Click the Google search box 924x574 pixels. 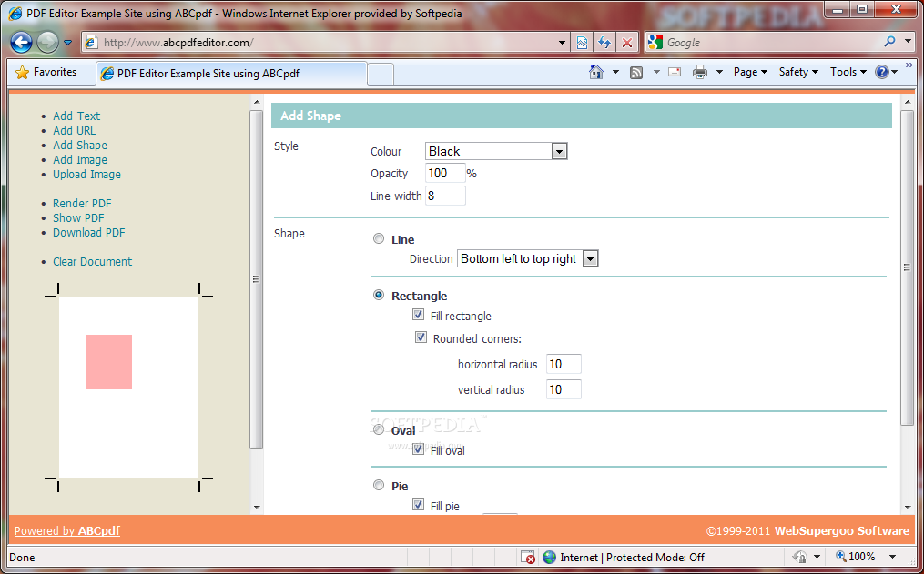coord(771,43)
